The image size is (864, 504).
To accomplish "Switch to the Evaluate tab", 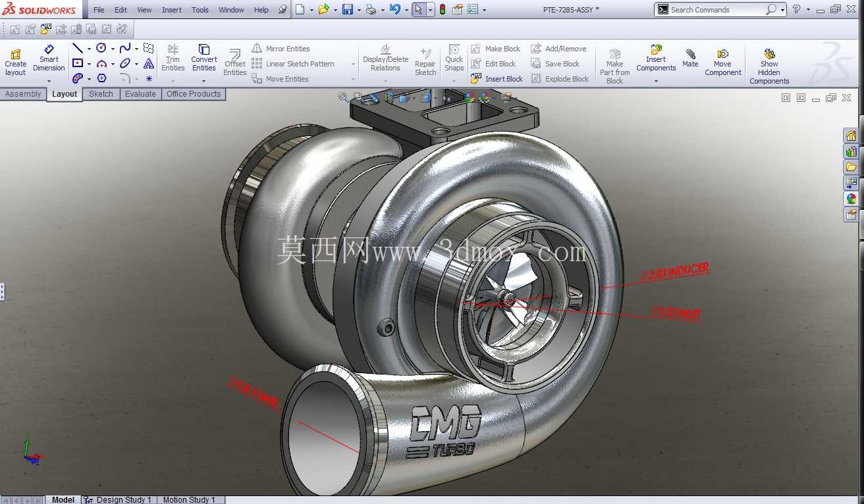I will [140, 94].
